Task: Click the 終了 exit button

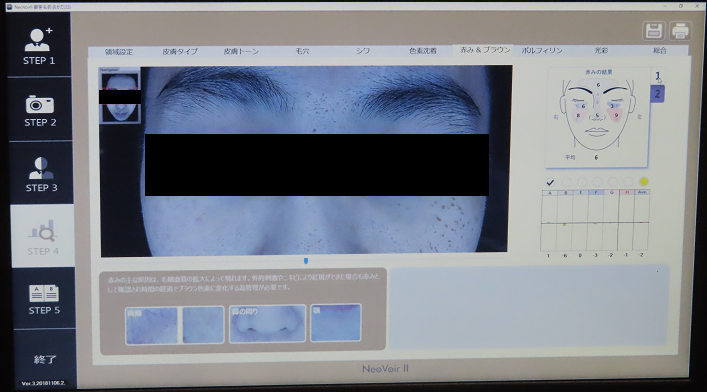Action: coord(45,360)
